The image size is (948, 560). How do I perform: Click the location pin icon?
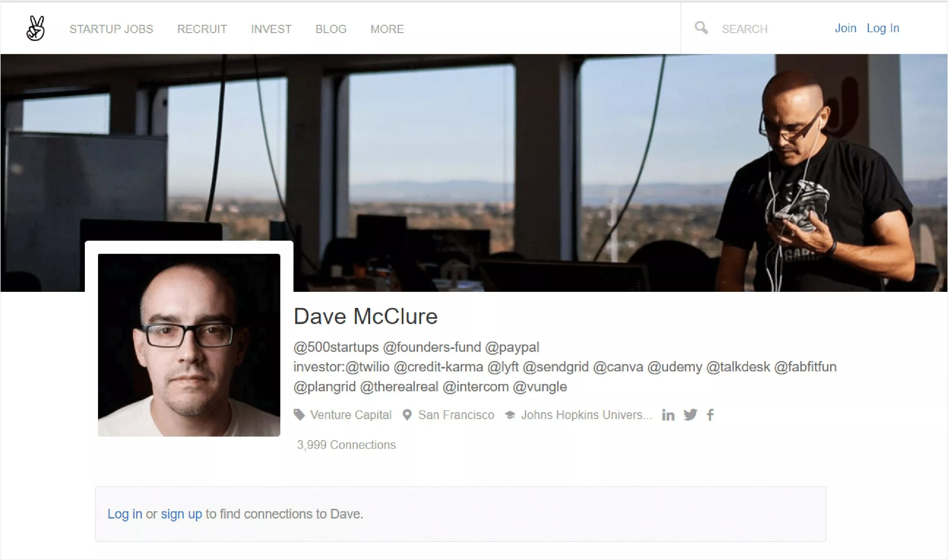pos(407,415)
